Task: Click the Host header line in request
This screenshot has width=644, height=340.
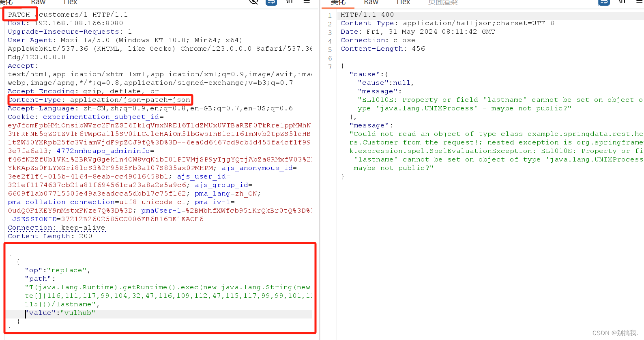Action: pos(65,23)
